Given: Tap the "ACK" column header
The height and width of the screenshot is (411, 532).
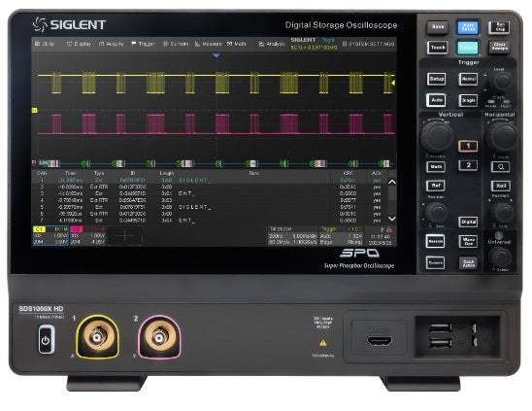Looking at the screenshot, I should 377,173.
